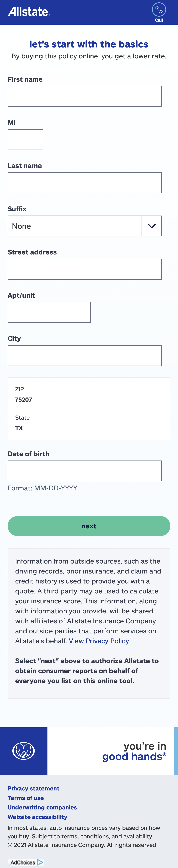This screenshot has width=178, height=868.
Task: Click the City input field
Action: point(85,355)
